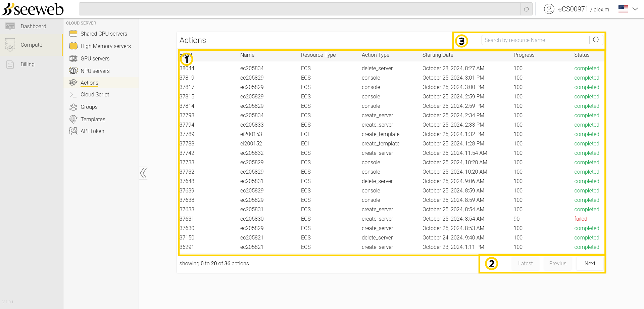This screenshot has height=309, width=644.
Task: Click version label V 1.0.1
Action: click(8, 302)
